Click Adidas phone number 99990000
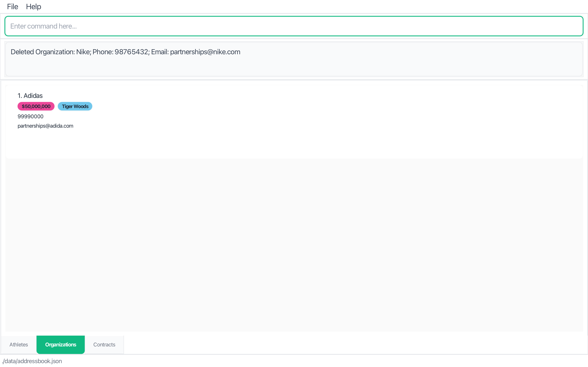The height and width of the screenshot is (367, 588). (x=31, y=116)
